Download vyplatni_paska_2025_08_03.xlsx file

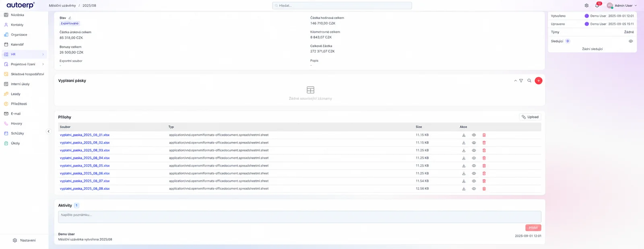click(x=464, y=150)
